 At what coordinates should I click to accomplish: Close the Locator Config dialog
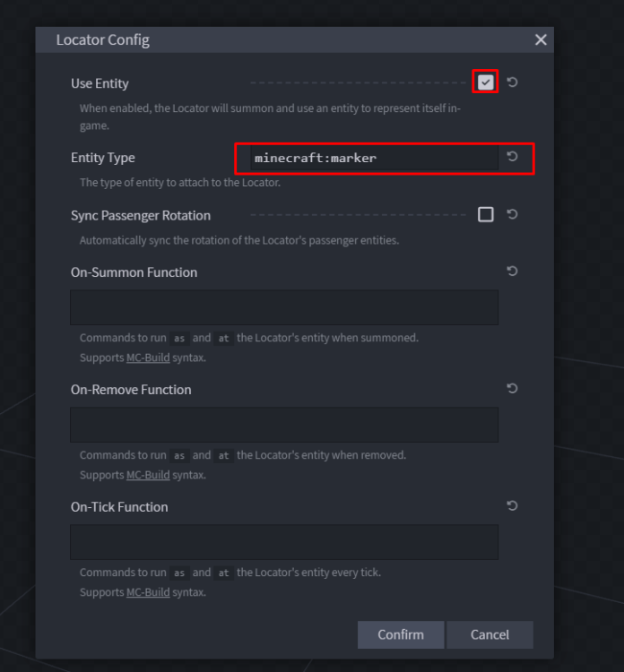[541, 39]
